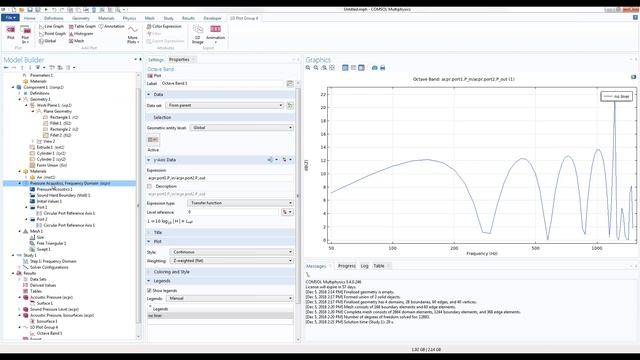Select Step 1: Frequency Domain node
This screenshot has width=640, height=360.
pyautogui.click(x=50, y=261)
